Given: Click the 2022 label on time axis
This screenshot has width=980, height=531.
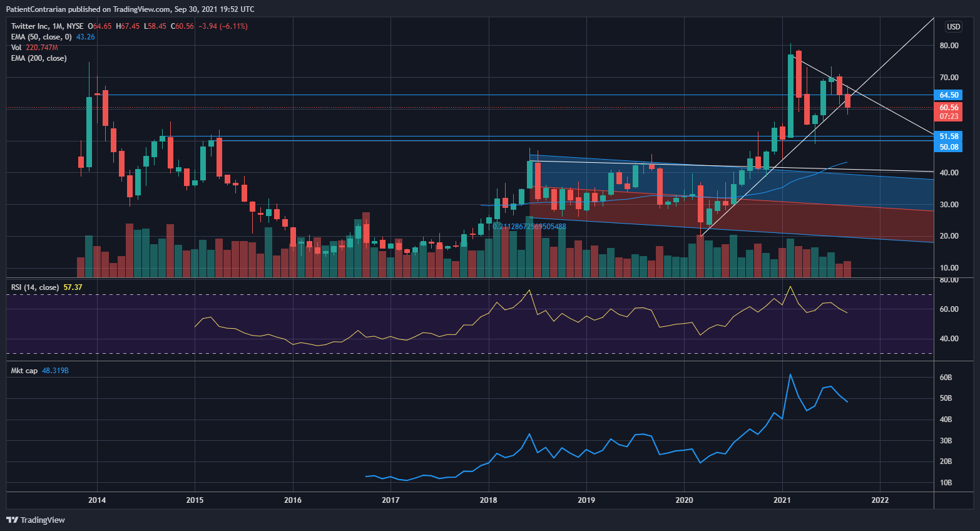Looking at the screenshot, I should [880, 500].
